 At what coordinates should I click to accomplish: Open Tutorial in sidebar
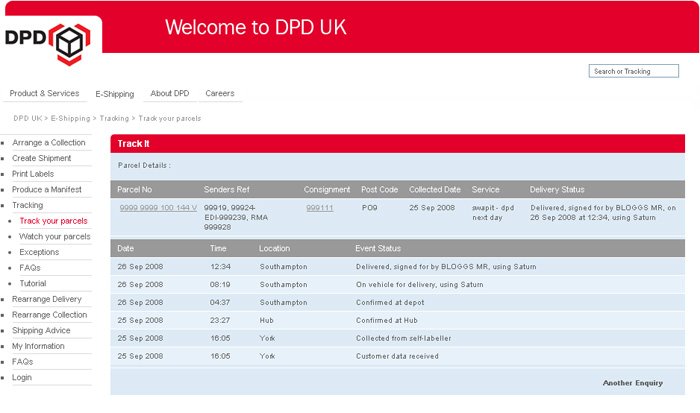[33, 284]
